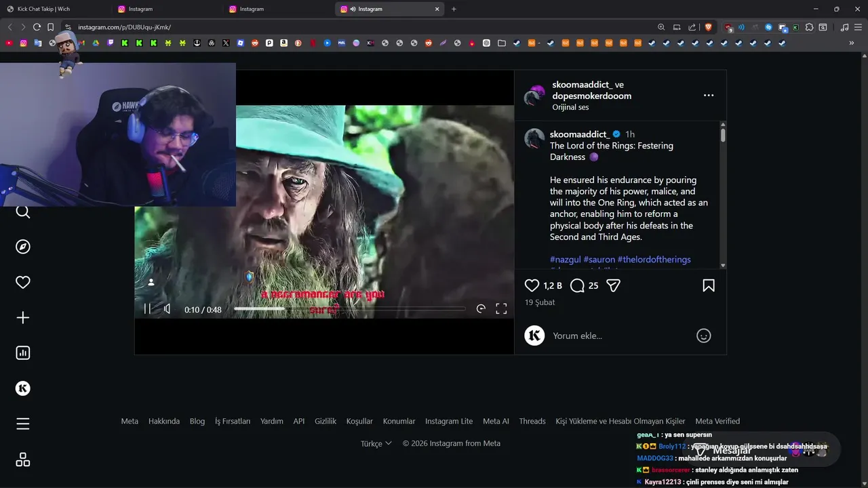The image size is (868, 488).
Task: Open the Meta Verified footer link
Action: (x=717, y=421)
